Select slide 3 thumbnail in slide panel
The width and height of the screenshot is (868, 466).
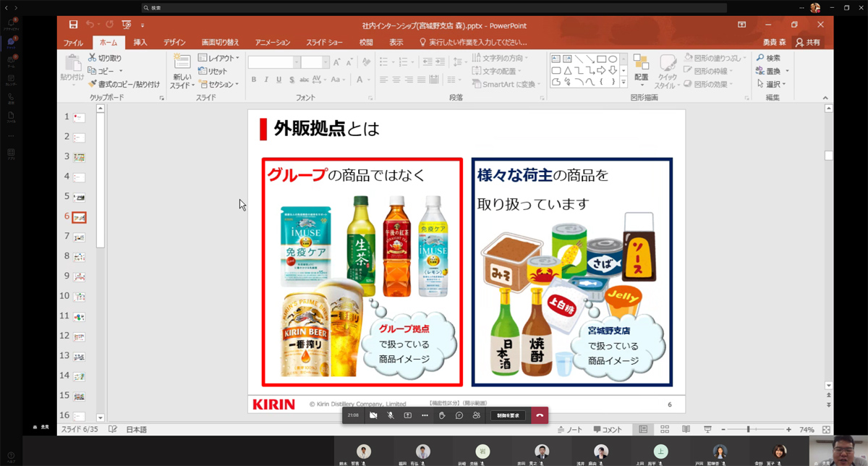click(80, 157)
